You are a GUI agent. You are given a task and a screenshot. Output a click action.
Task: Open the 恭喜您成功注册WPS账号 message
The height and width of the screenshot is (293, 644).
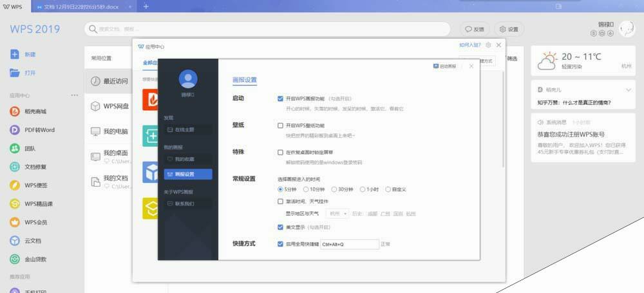571,135
